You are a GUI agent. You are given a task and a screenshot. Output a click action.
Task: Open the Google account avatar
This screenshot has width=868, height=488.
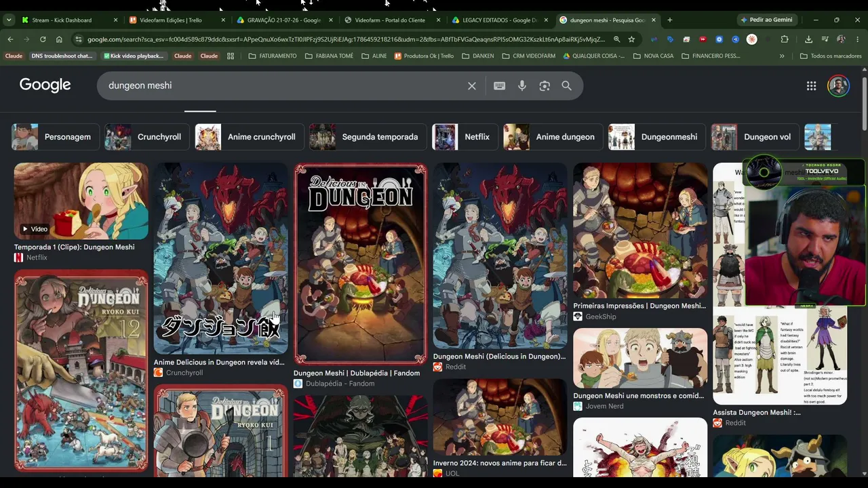[x=839, y=86]
